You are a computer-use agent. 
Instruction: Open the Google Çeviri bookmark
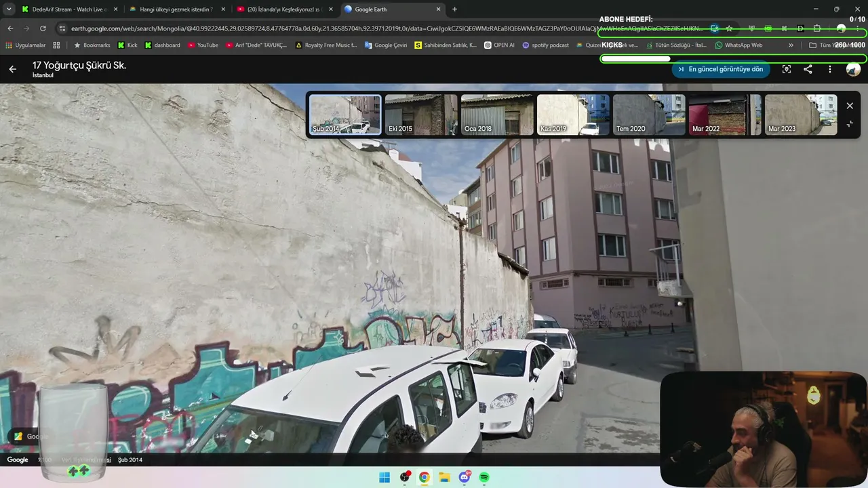click(387, 45)
